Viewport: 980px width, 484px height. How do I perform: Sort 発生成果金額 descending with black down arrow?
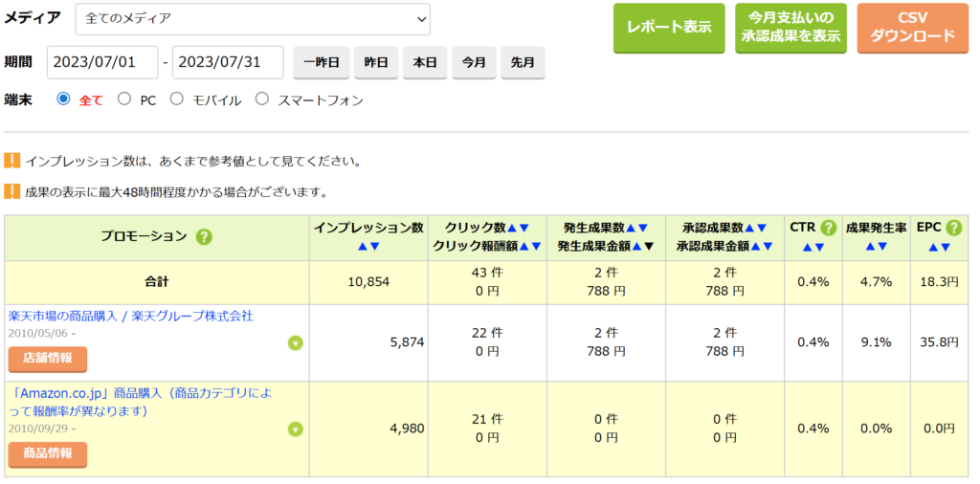click(647, 247)
